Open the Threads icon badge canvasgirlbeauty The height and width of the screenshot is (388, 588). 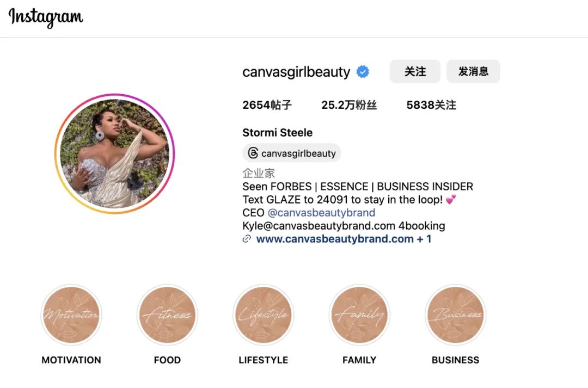[x=292, y=153]
